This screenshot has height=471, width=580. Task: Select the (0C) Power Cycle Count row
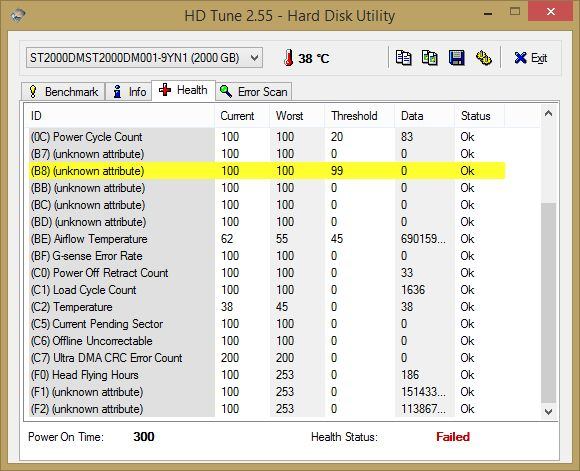pyautogui.click(x=267, y=137)
